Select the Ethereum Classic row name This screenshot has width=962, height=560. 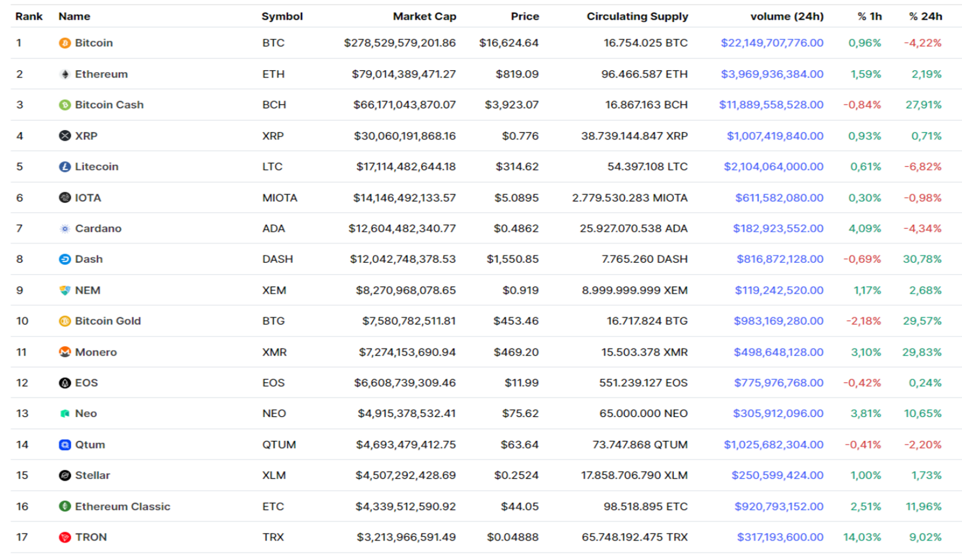[122, 506]
